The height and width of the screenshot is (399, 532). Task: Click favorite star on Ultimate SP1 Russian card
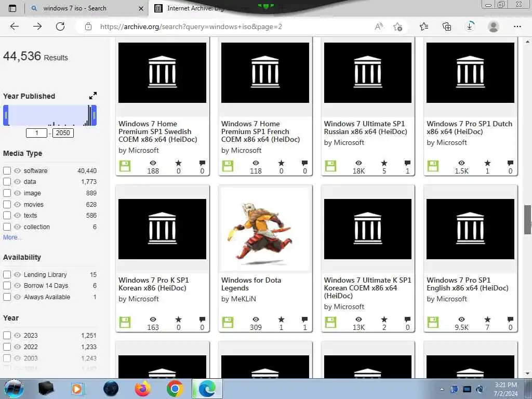(384, 163)
